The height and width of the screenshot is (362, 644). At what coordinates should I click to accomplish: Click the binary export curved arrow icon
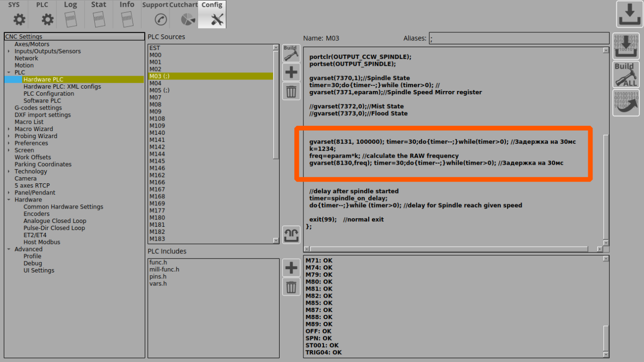626,103
